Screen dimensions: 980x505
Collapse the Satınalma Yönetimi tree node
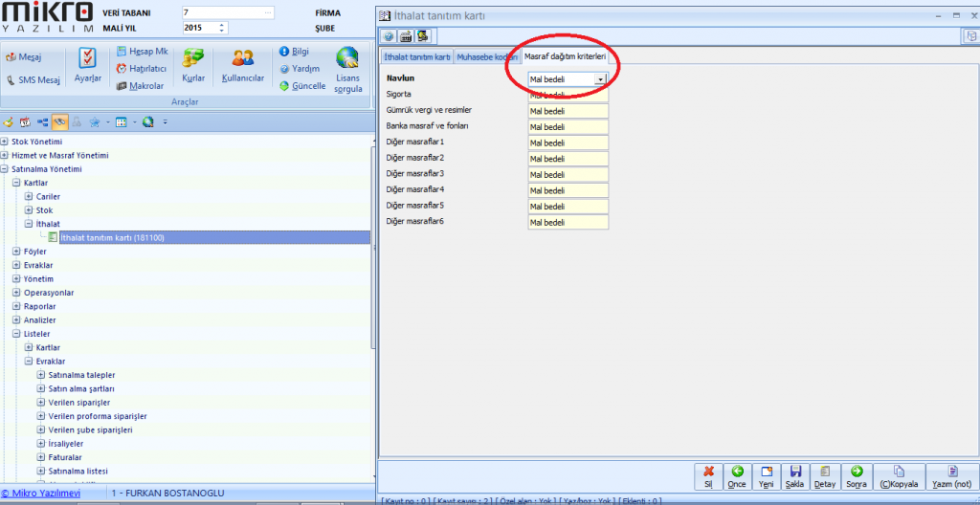[5, 169]
